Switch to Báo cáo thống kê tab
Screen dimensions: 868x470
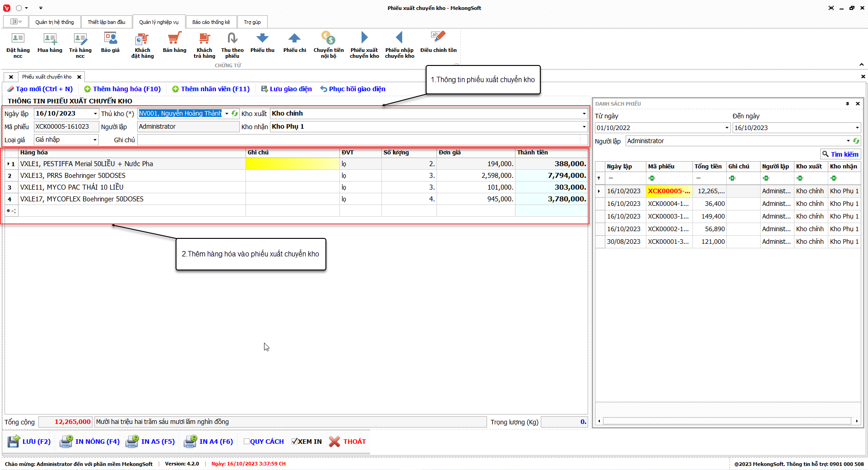click(211, 22)
